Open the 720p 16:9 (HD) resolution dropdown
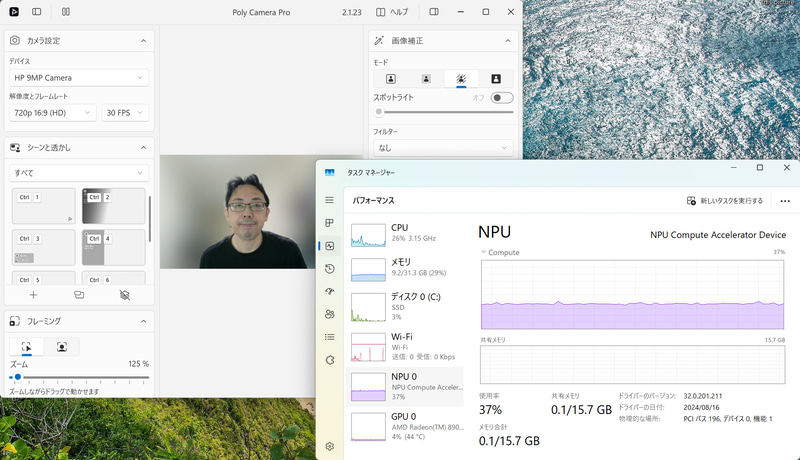The width and height of the screenshot is (800, 460). (x=53, y=113)
